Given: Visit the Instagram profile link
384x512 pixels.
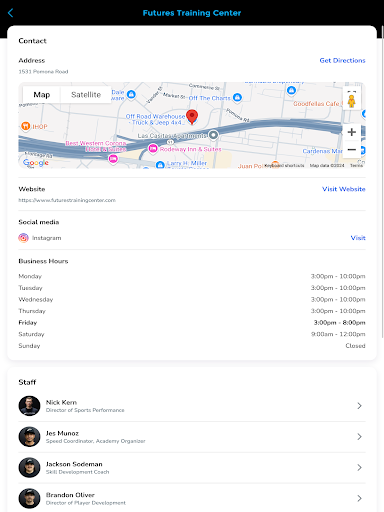Looking at the screenshot, I should (358, 238).
